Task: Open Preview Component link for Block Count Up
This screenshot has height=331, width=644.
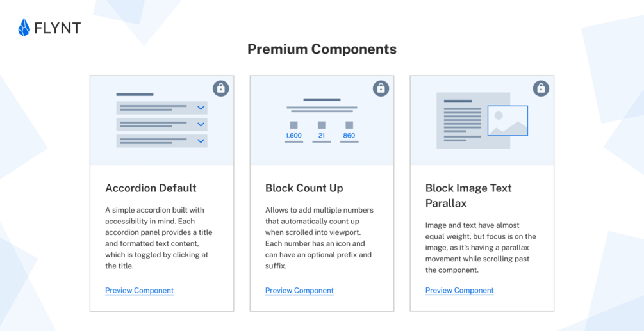Action: (x=299, y=291)
